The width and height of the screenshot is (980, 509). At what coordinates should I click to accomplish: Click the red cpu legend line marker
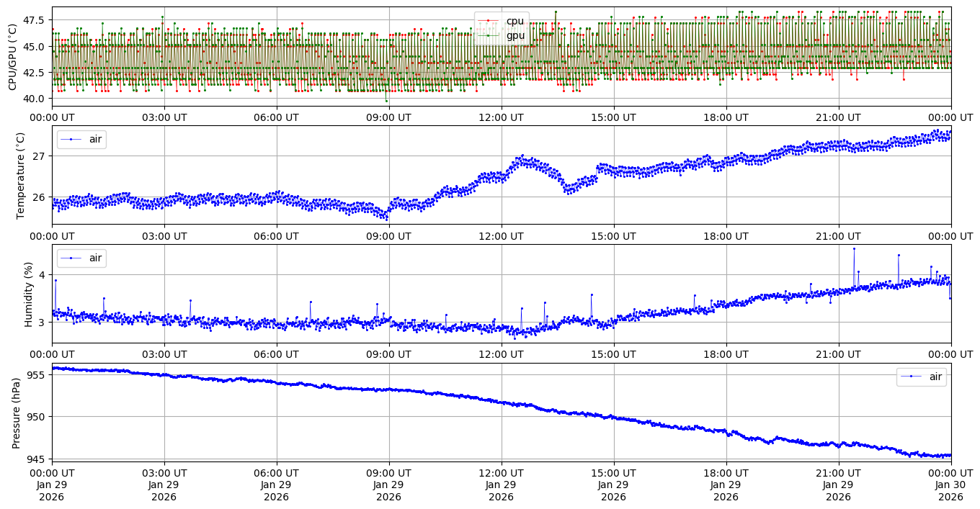pos(488,21)
